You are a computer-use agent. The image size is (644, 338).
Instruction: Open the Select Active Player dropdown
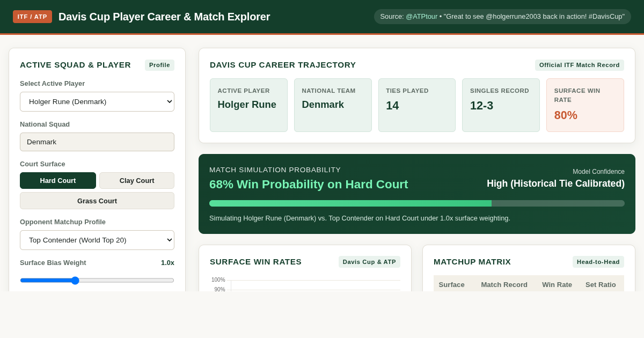click(97, 101)
